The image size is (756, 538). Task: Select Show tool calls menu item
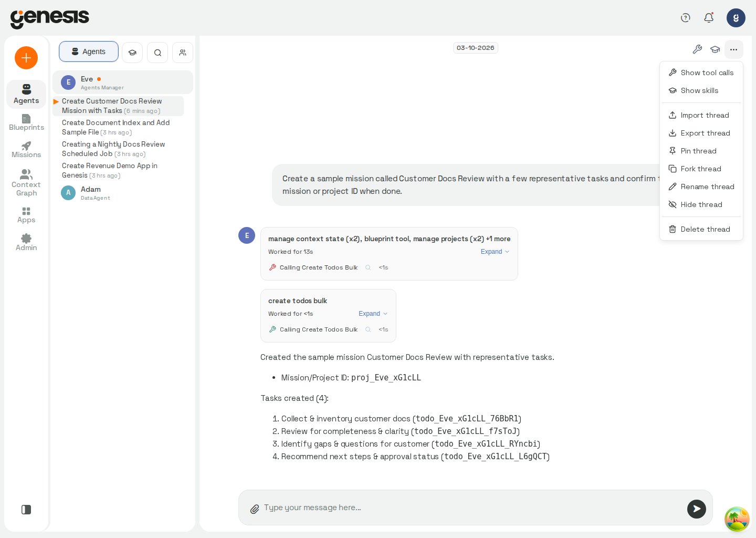click(x=701, y=73)
